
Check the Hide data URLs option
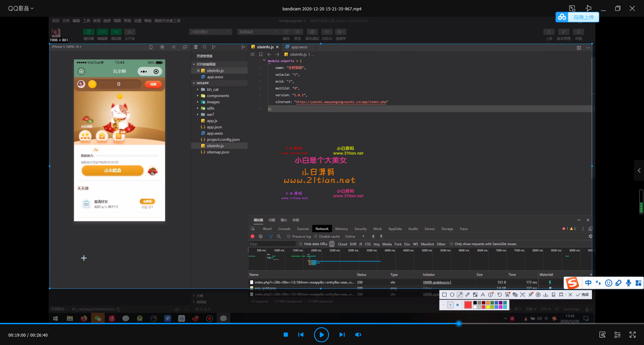pos(301,244)
